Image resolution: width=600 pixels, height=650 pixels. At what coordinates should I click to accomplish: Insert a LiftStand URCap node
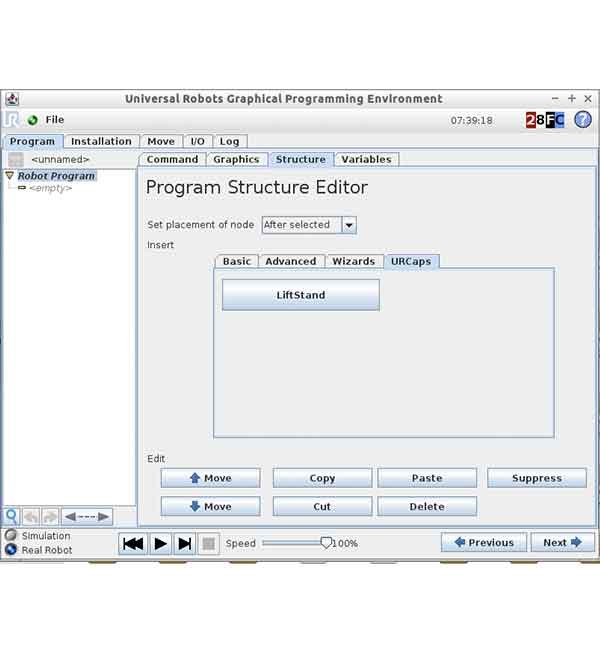pyautogui.click(x=301, y=295)
